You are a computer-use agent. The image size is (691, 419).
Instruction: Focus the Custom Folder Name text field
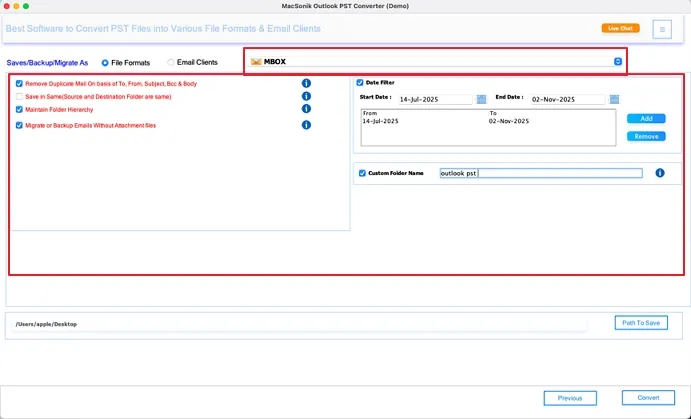pos(541,173)
